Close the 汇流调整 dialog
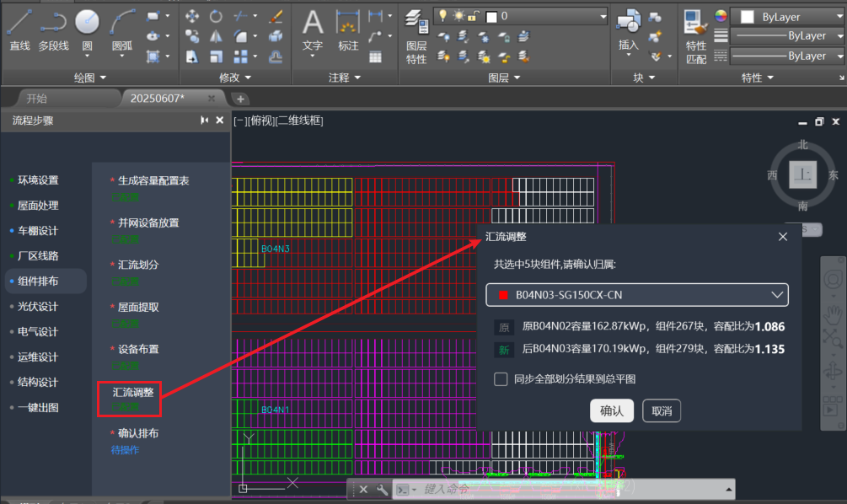The width and height of the screenshot is (847, 504). pos(783,237)
